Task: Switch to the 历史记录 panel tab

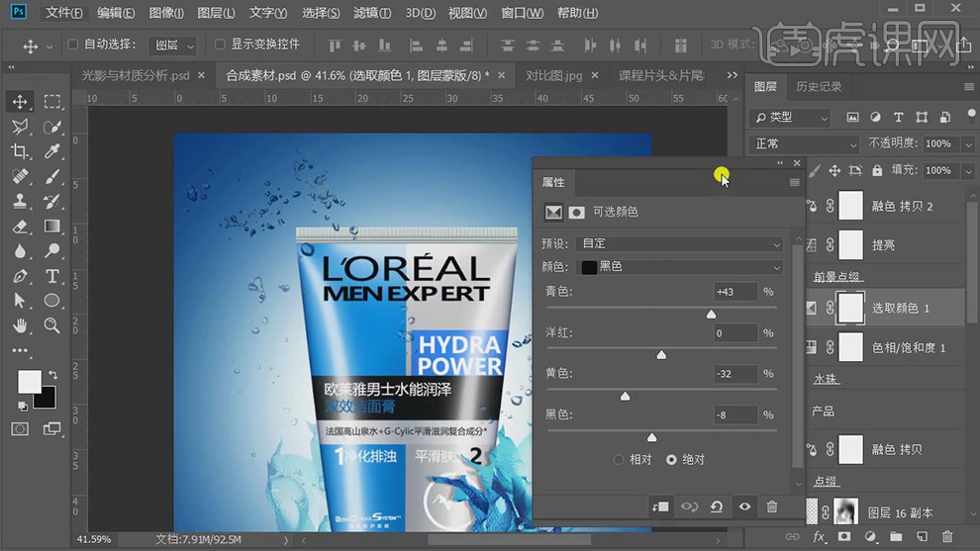Action: point(819,87)
